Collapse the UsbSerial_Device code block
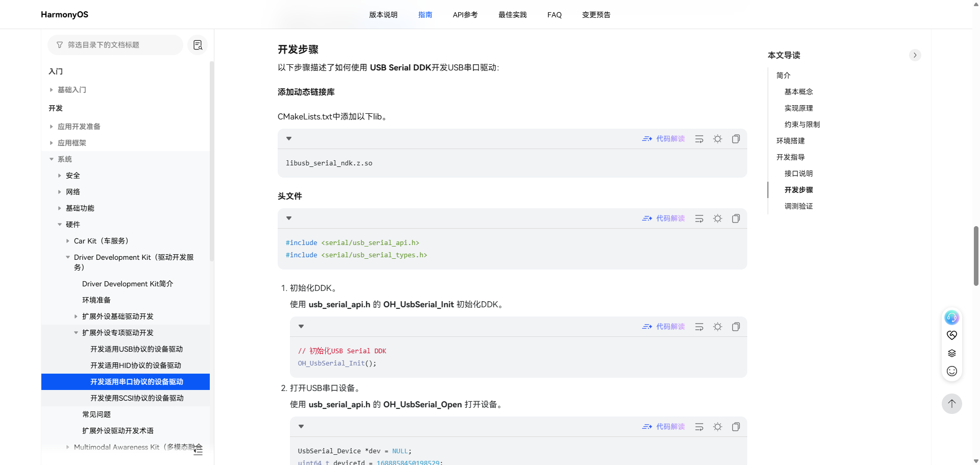 (x=301, y=427)
